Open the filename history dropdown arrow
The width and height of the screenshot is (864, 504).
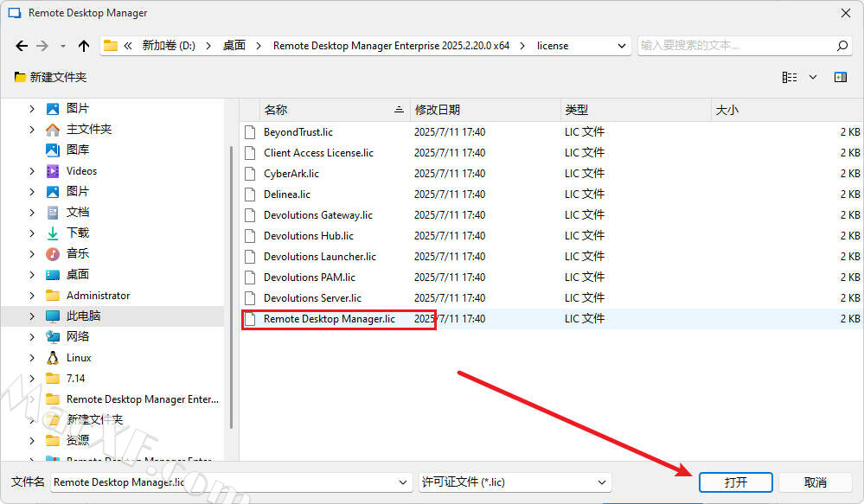pos(404,482)
